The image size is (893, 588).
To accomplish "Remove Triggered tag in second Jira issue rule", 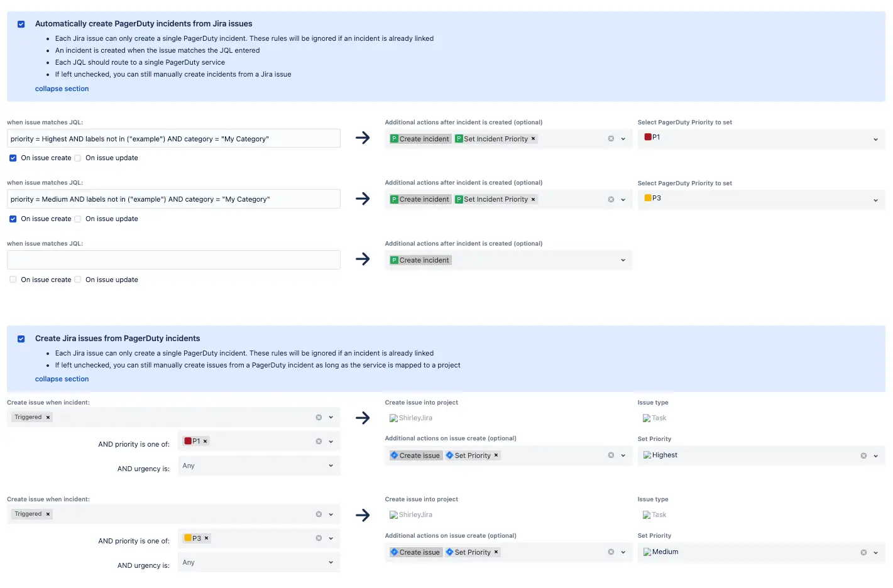I will click(48, 514).
